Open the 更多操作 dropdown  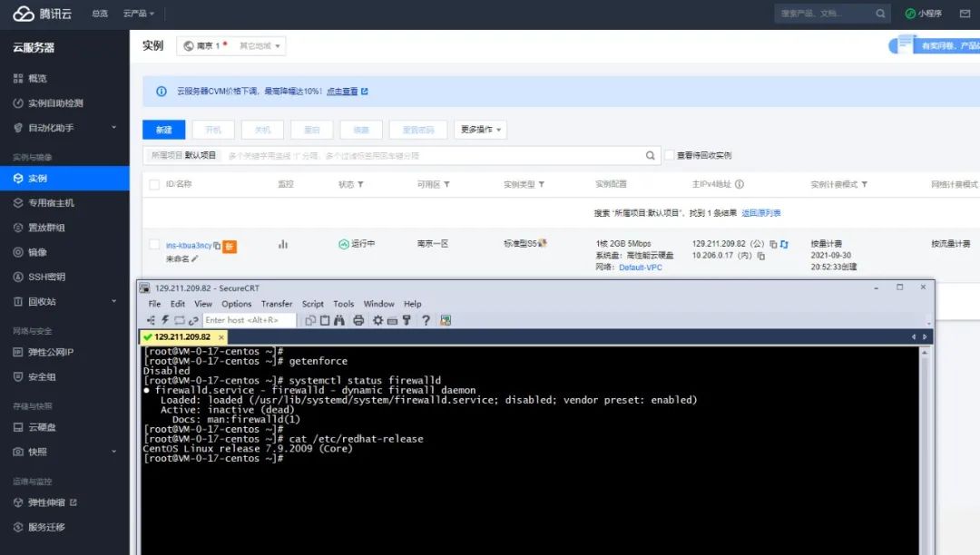coord(480,130)
